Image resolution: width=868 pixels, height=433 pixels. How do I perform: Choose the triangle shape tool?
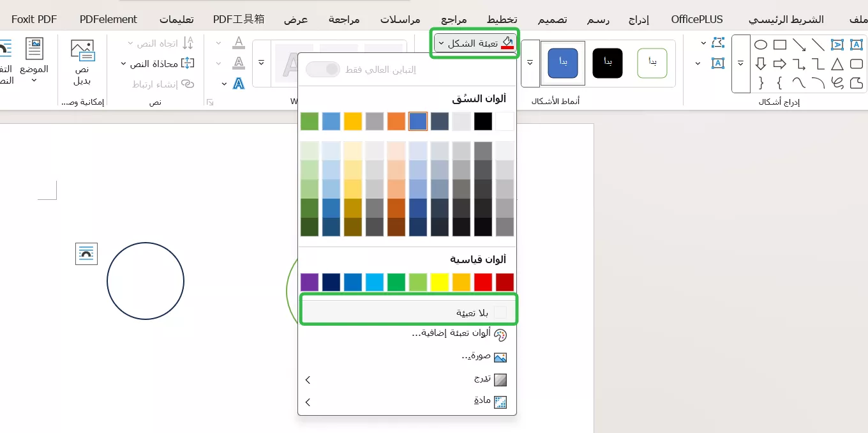[x=837, y=64]
